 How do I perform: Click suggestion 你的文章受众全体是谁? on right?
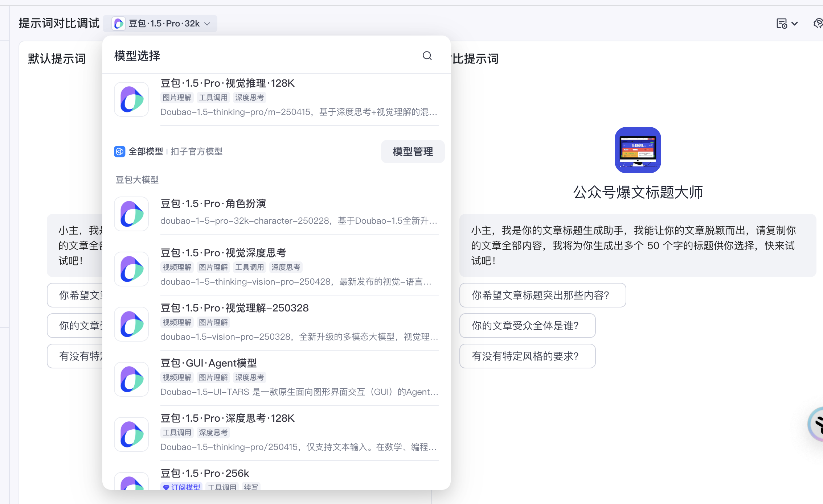[527, 326]
